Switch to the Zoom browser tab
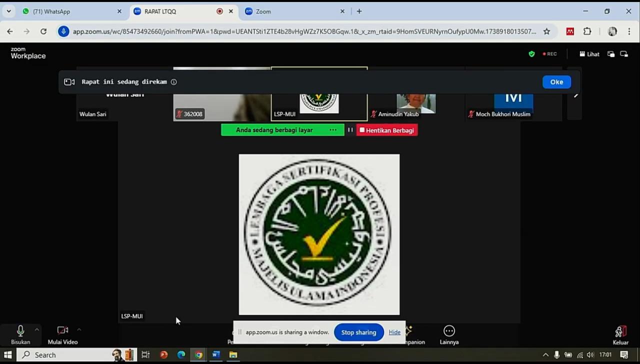The width and height of the screenshot is (640, 364). pos(294,11)
